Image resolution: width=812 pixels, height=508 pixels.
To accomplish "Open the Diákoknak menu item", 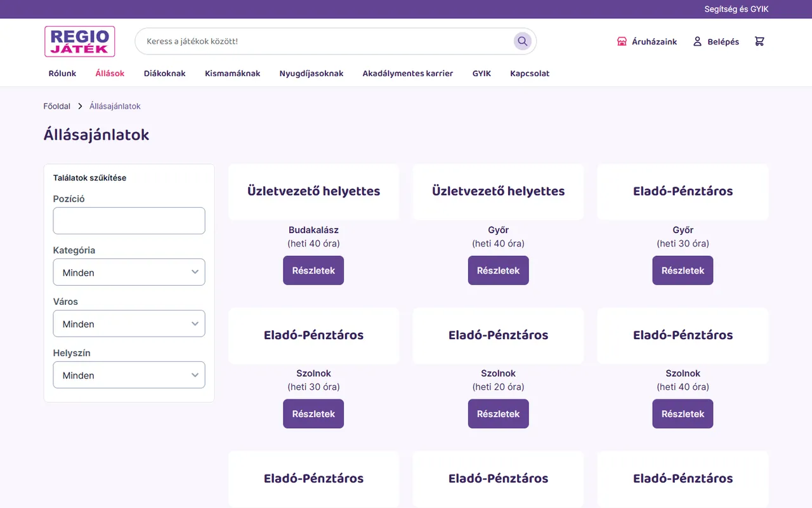I will coord(165,74).
